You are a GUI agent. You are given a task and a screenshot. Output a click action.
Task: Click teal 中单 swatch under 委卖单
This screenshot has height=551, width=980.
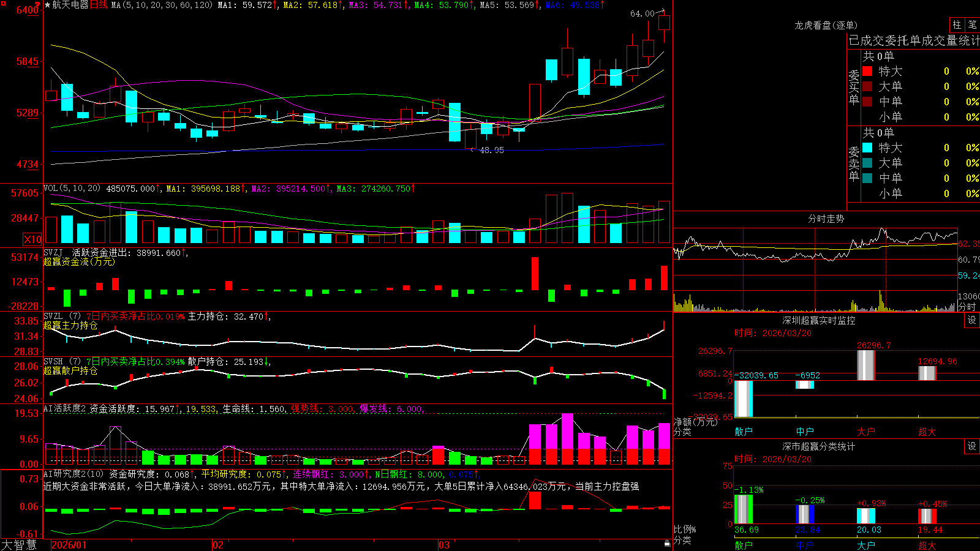pyautogui.click(x=867, y=178)
